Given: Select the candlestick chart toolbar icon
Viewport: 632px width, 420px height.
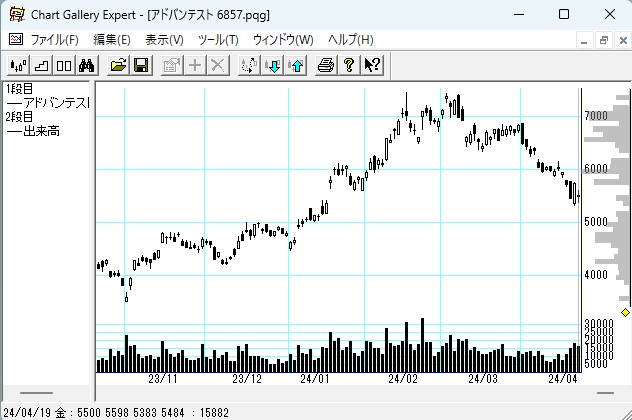Looking at the screenshot, I should pyautogui.click(x=18, y=65).
